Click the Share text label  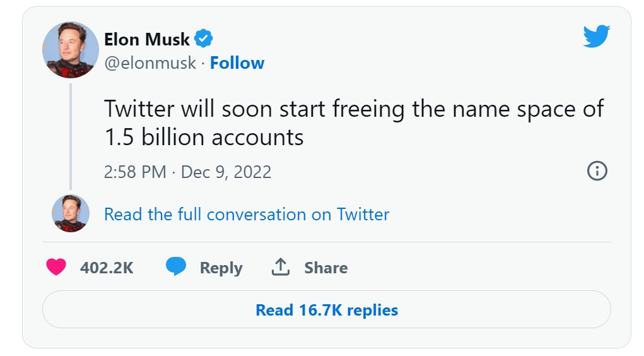click(325, 268)
